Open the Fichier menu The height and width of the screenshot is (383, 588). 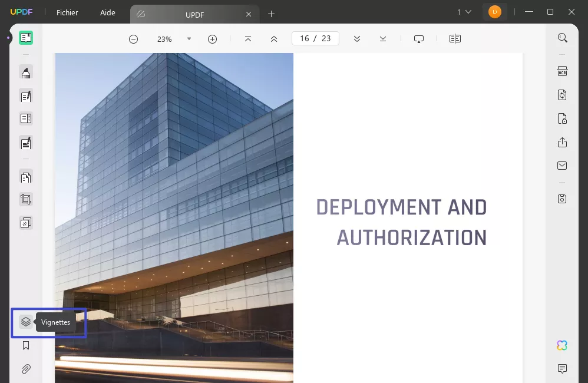(67, 12)
